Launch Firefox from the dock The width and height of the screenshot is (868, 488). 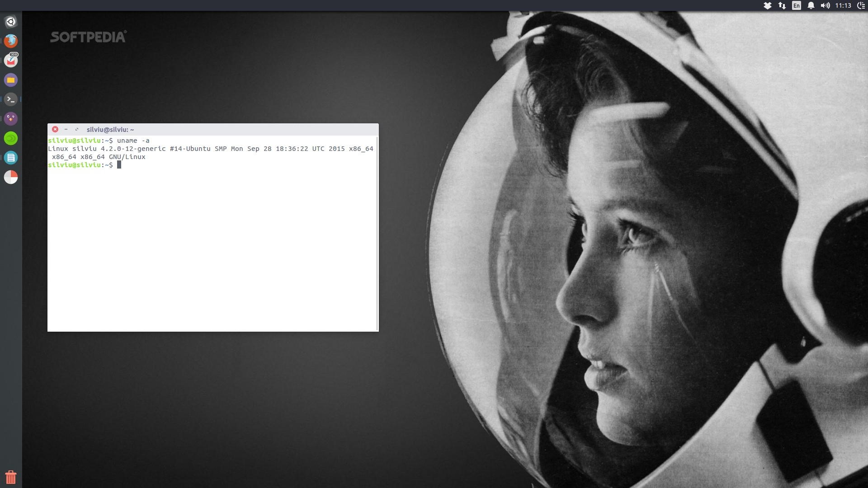pos(11,41)
